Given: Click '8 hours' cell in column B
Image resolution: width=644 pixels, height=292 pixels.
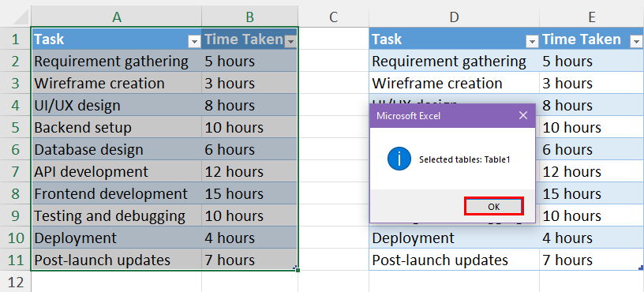Looking at the screenshot, I should (x=249, y=106).
